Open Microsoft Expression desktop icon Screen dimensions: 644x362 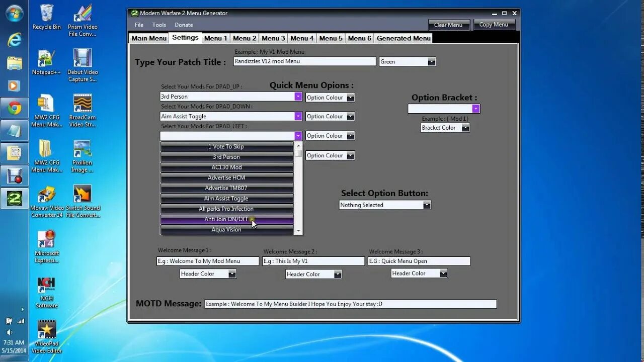click(x=46, y=247)
